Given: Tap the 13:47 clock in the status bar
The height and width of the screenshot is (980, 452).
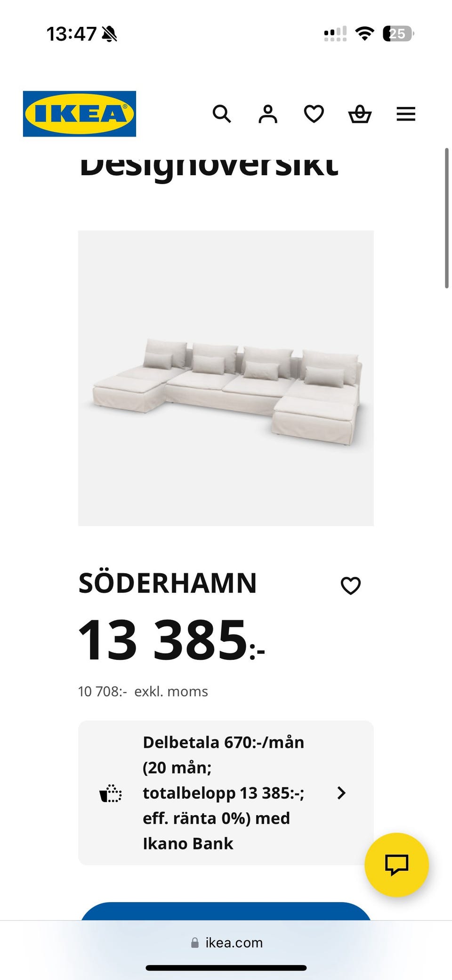Looking at the screenshot, I should coord(71,34).
